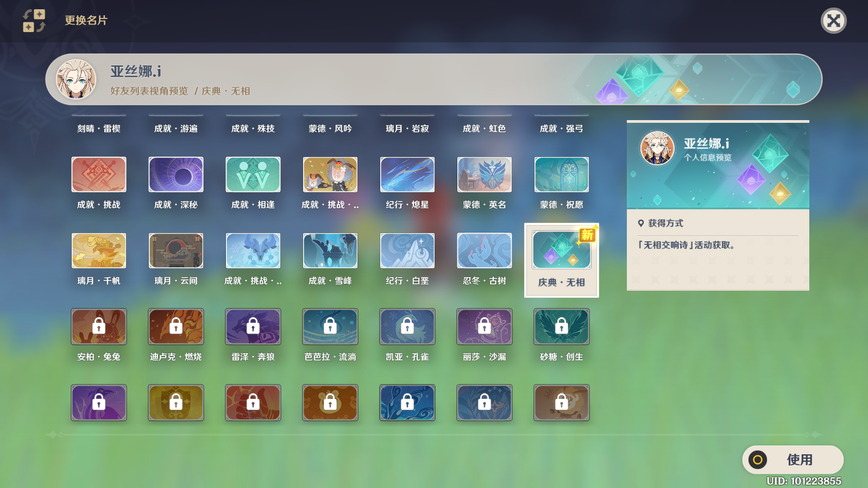Click the 成就·强弓 label
This screenshot has width=868, height=488.
click(562, 128)
